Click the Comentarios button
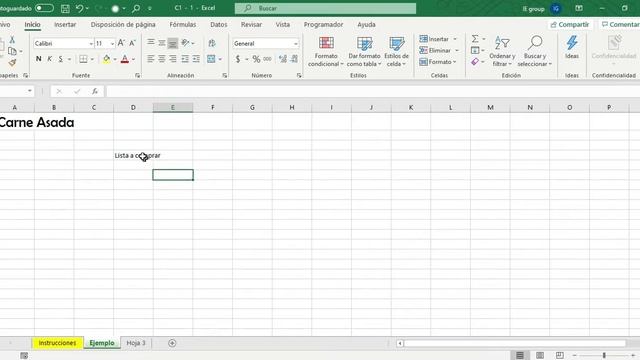This screenshot has width=640, height=360. 620,24
